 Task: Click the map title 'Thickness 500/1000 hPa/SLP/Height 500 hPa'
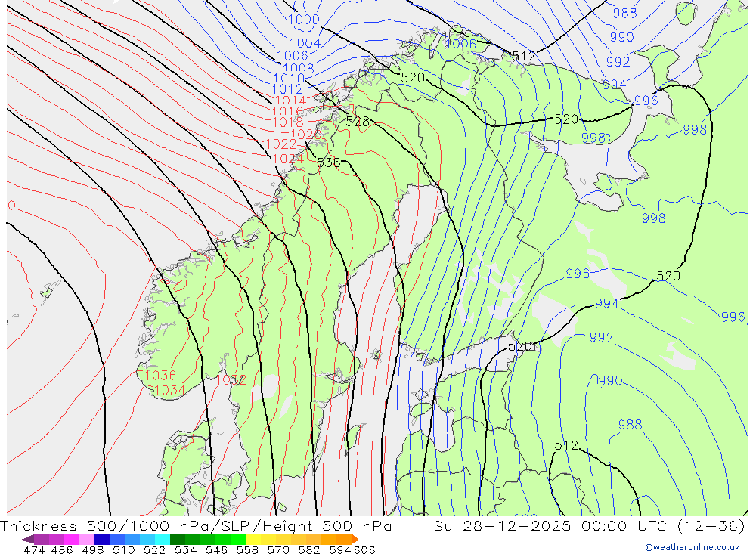196,525
